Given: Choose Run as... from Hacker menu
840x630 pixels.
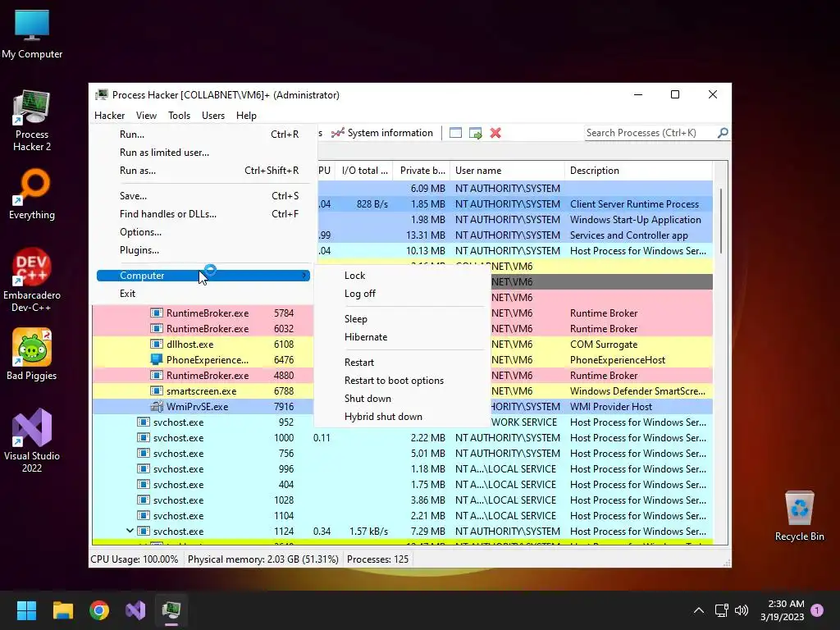Looking at the screenshot, I should tap(203, 171).
